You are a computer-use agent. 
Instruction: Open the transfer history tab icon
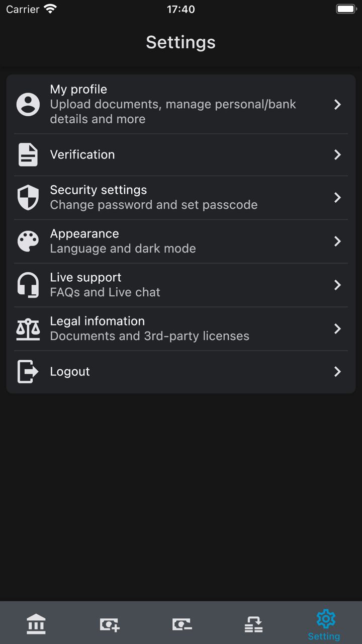[x=253, y=624]
